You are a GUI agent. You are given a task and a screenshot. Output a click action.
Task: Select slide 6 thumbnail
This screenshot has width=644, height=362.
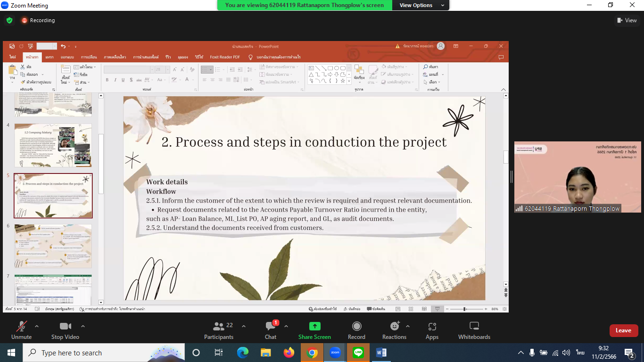(53, 246)
